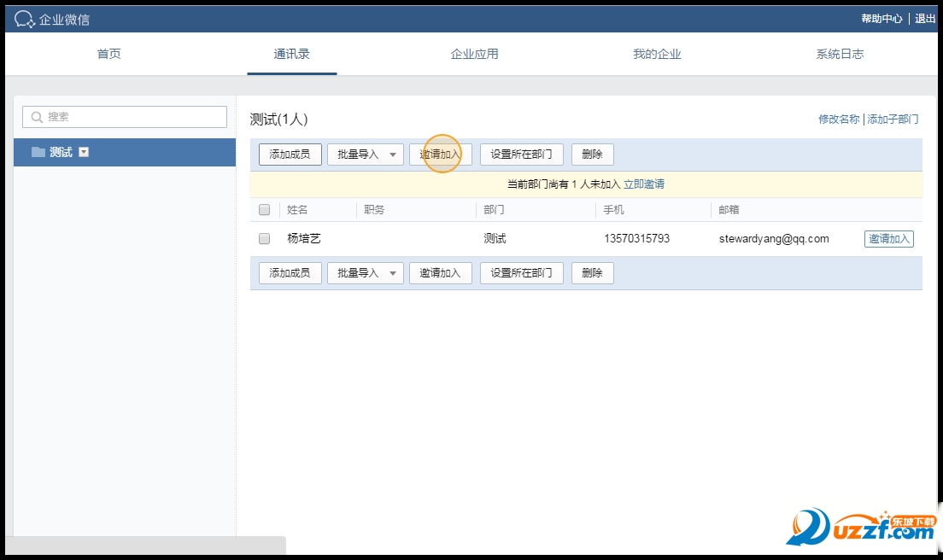Click the 删除 button in the toolbar
943x560 pixels.
click(x=592, y=155)
